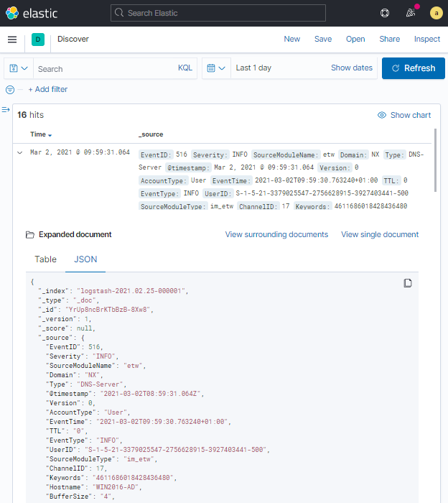Switch query language from KQL
The width and height of the screenshot is (448, 503).
[185, 68]
